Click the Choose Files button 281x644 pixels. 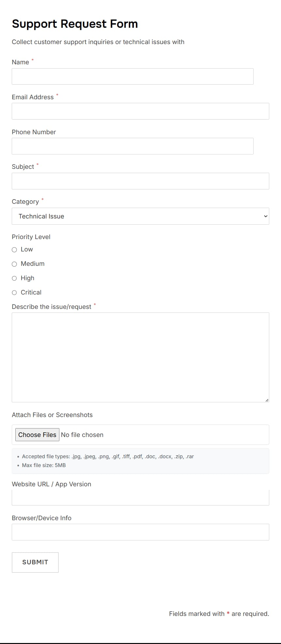pos(37,435)
